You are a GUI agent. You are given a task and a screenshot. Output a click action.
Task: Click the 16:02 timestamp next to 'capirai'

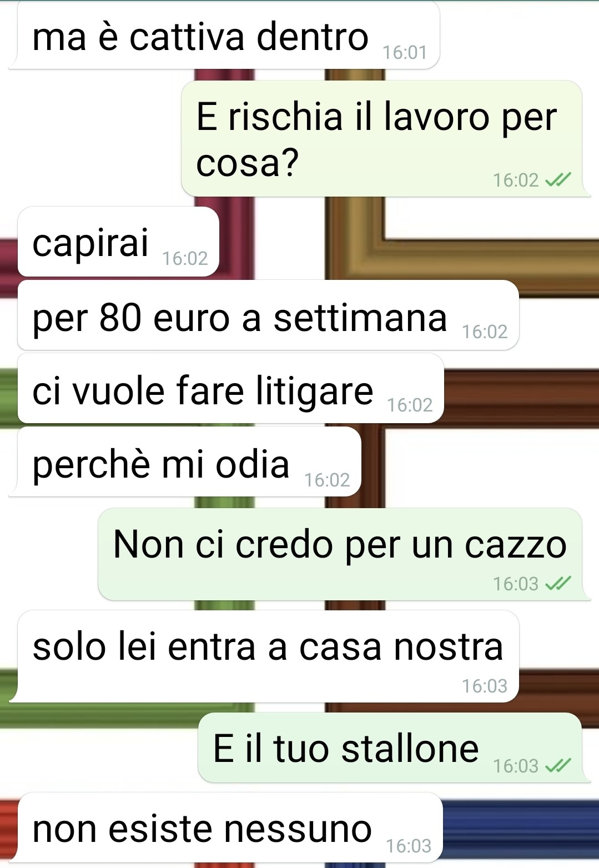click(x=185, y=259)
